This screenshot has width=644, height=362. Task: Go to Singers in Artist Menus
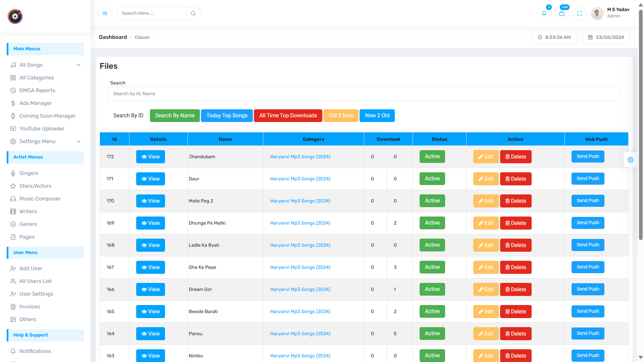(x=29, y=173)
